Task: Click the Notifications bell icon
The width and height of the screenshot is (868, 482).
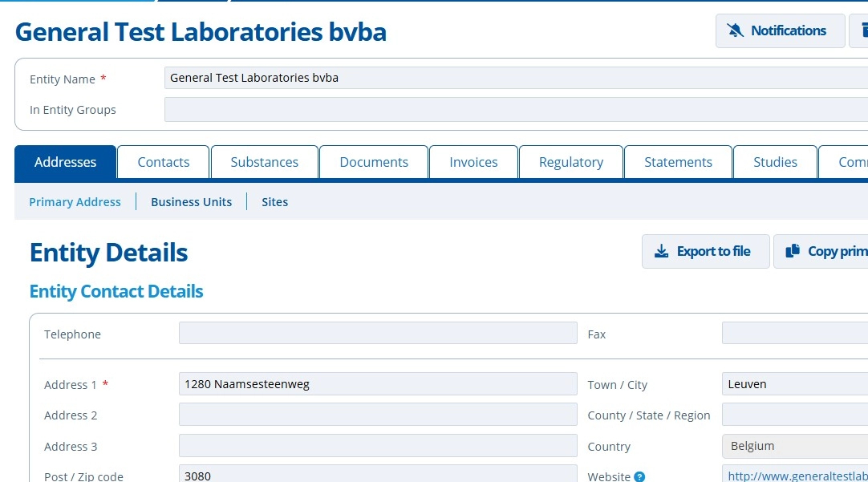Action: point(735,30)
